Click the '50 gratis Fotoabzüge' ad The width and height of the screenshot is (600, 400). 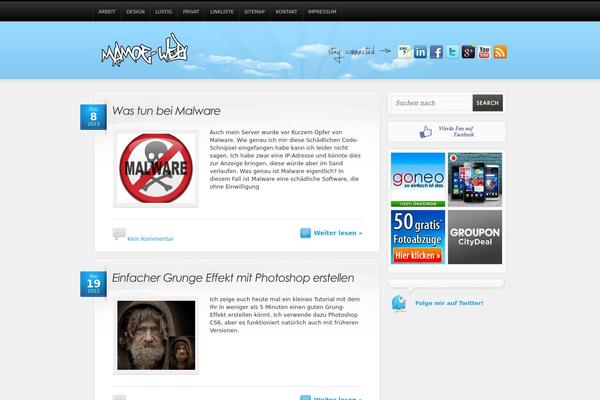418,237
